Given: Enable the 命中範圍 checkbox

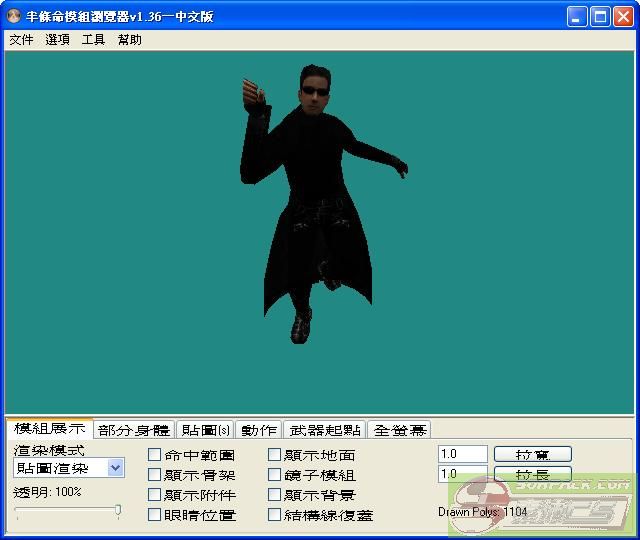Looking at the screenshot, I should (x=155, y=455).
